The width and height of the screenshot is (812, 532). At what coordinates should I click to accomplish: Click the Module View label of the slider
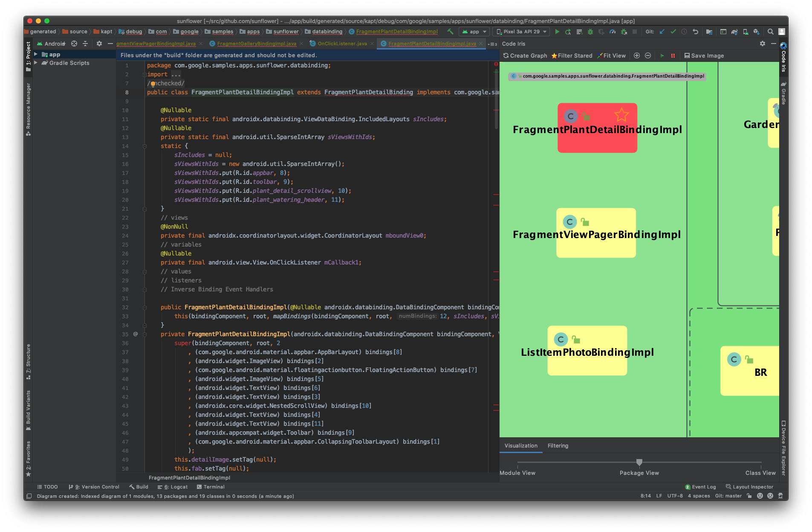[x=517, y=473]
